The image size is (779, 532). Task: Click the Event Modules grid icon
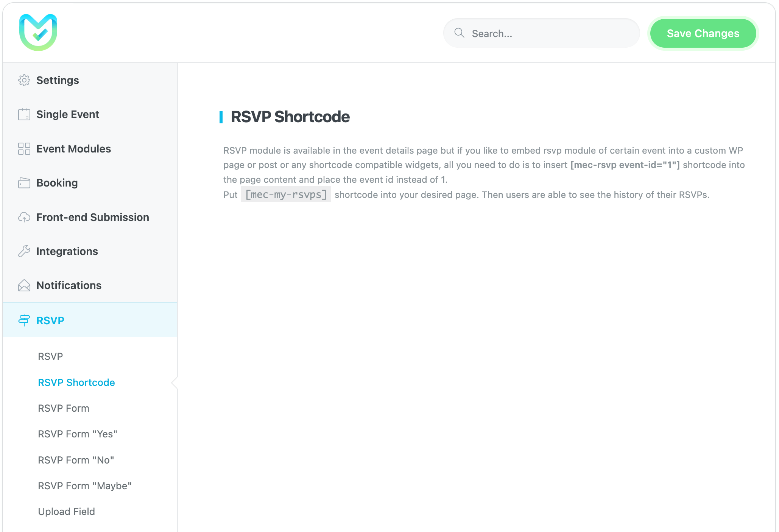point(24,149)
